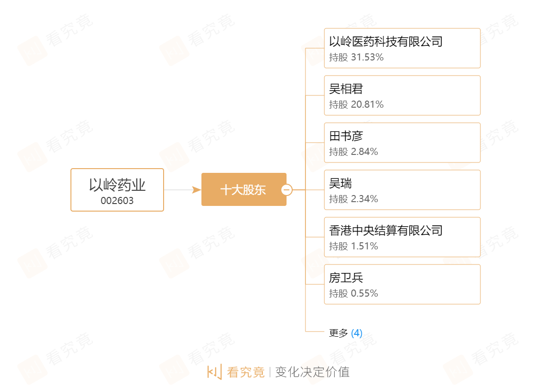Click the 十大股东 orange node
The width and height of the screenshot is (557, 392).
tap(244, 189)
